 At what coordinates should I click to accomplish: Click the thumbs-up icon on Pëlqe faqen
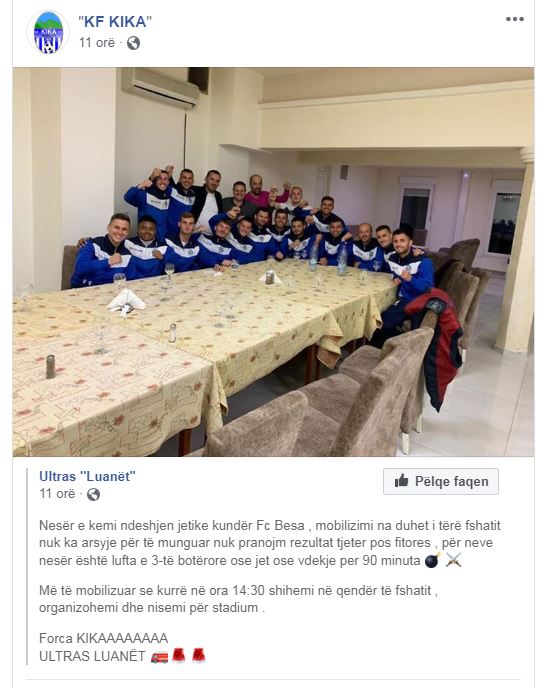[x=401, y=481]
